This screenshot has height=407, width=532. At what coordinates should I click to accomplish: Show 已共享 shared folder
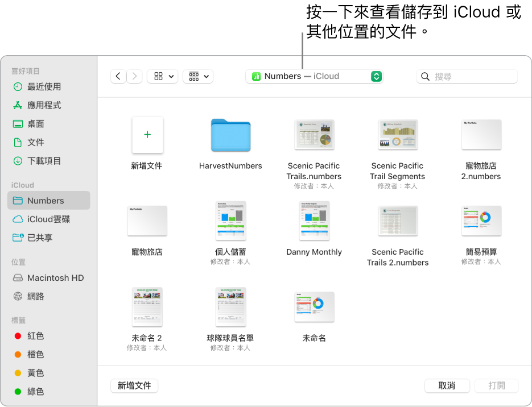point(40,238)
